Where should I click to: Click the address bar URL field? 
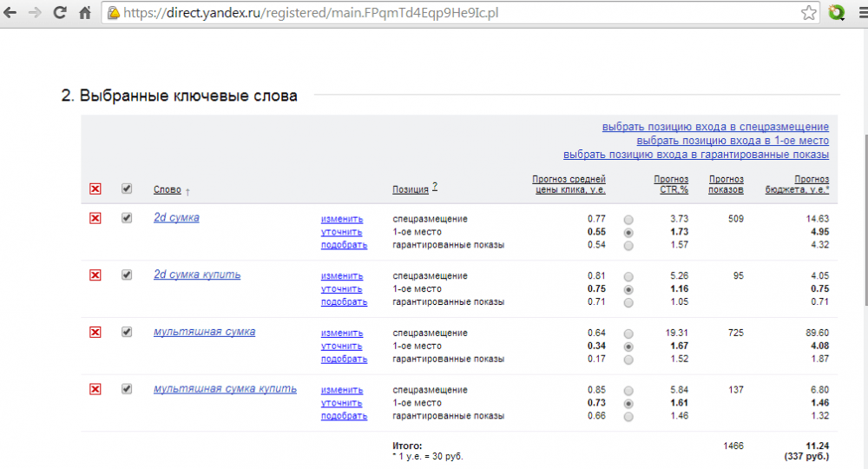pyautogui.click(x=454, y=13)
